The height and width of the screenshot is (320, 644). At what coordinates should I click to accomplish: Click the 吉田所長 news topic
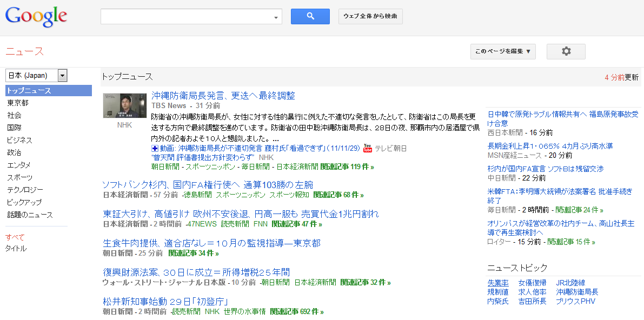click(532, 302)
